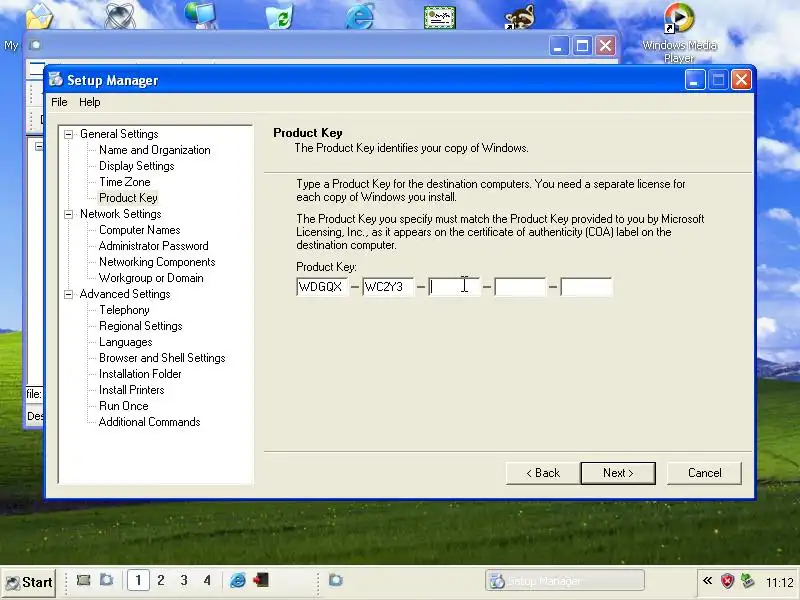800x600 pixels.
Task: Click the General Settings tree label
Action: click(119, 134)
